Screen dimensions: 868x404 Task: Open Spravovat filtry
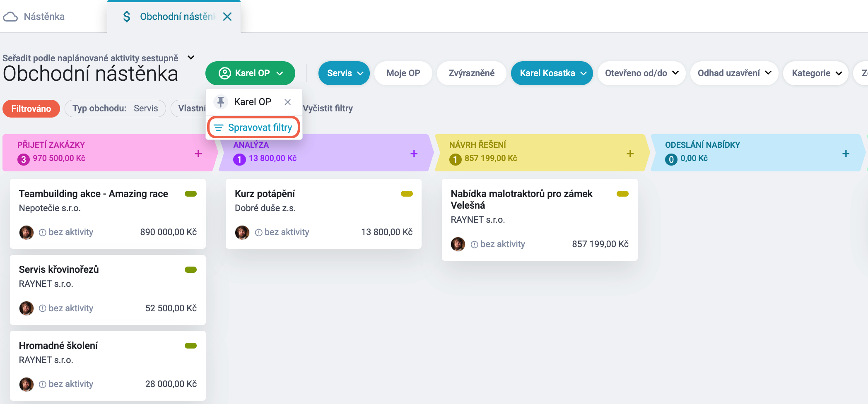253,127
